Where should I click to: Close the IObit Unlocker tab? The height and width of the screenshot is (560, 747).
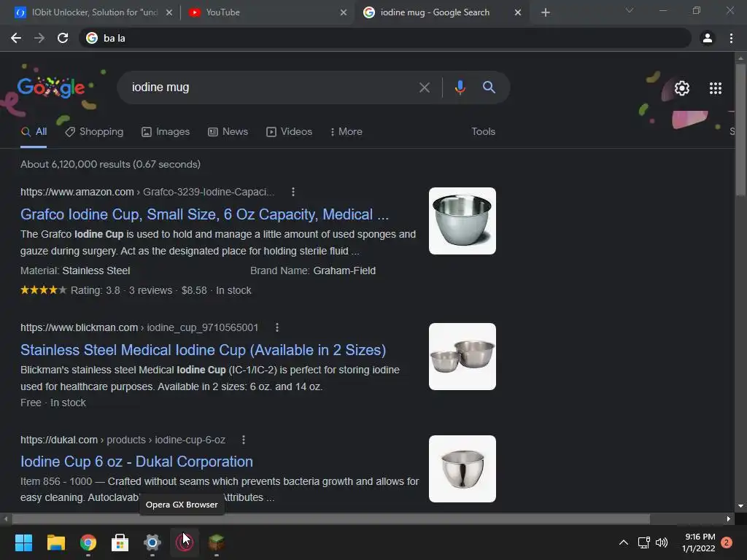pos(169,12)
